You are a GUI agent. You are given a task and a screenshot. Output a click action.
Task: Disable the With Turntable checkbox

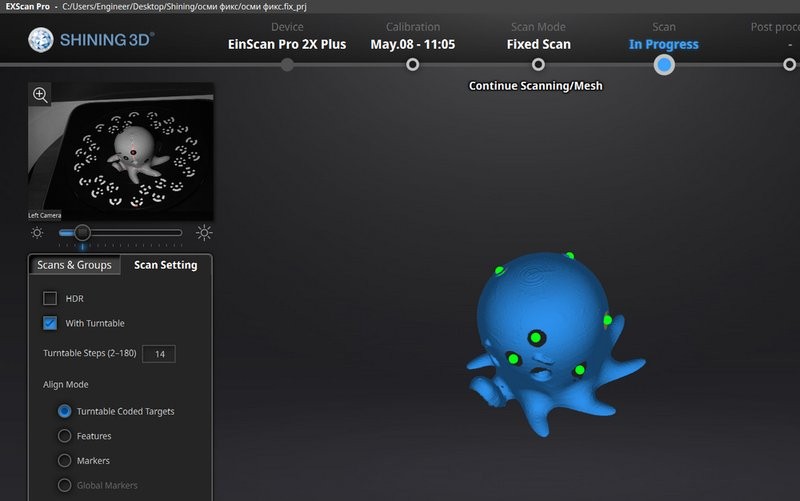click(x=50, y=323)
